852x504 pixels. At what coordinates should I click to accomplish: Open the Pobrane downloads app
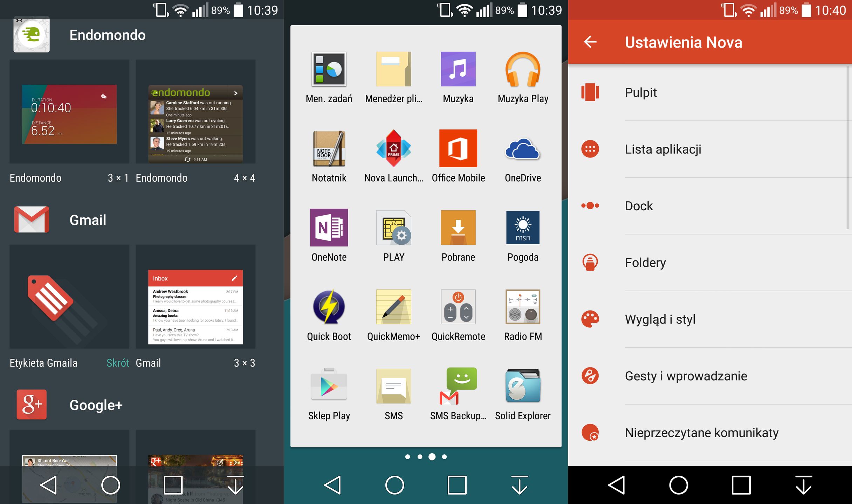pyautogui.click(x=458, y=227)
